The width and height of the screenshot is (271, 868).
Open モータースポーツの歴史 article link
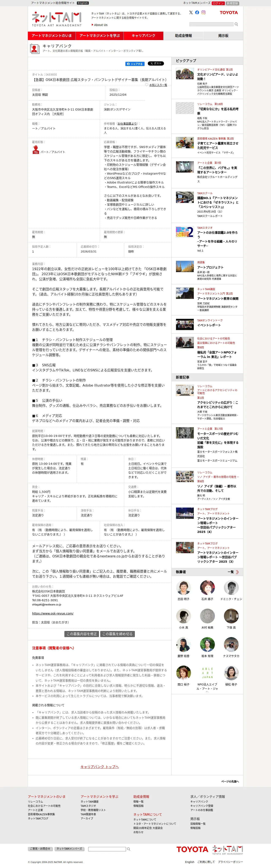[x=218, y=440]
